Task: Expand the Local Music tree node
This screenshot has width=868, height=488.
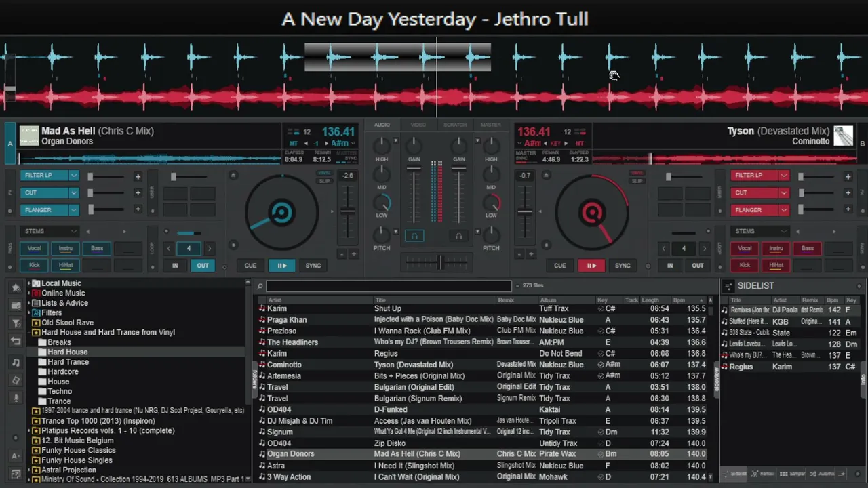Action: tap(29, 283)
